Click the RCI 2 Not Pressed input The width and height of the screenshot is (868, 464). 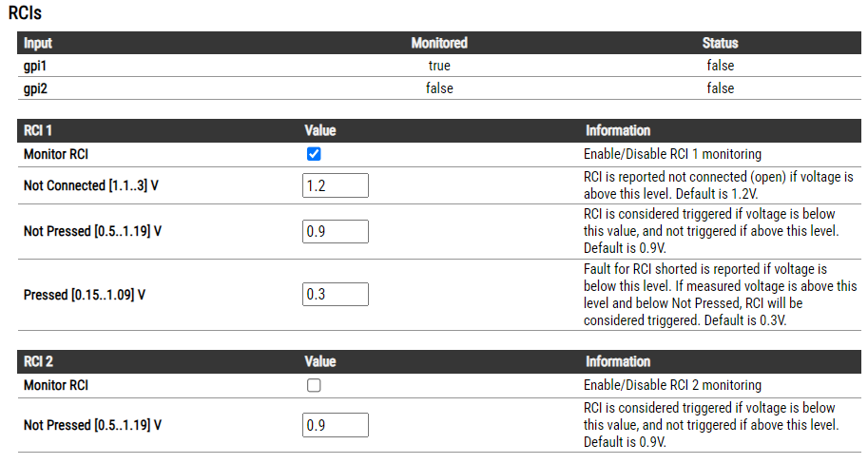click(x=335, y=425)
